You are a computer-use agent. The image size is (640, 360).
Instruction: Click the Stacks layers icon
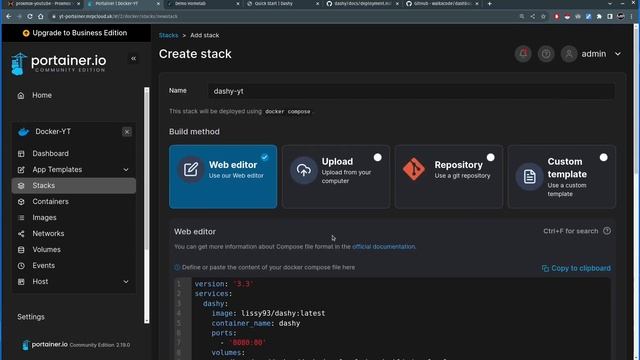coord(21,185)
